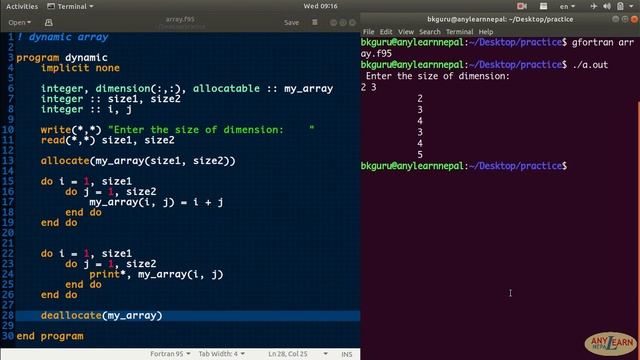This screenshot has height=360, width=640.
Task: Open the Ln 28, Col 25 position dropdown
Action: pyautogui.click(x=298, y=354)
